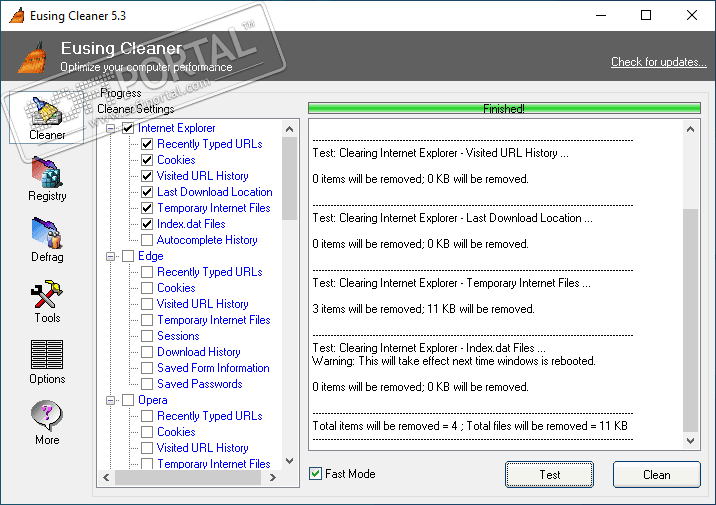
Task: Select the Internet Explorer tree label
Action: 177,128
